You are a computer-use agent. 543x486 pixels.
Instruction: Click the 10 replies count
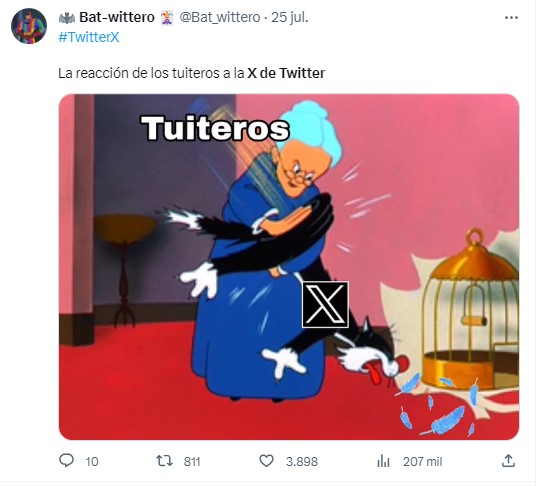click(92, 461)
